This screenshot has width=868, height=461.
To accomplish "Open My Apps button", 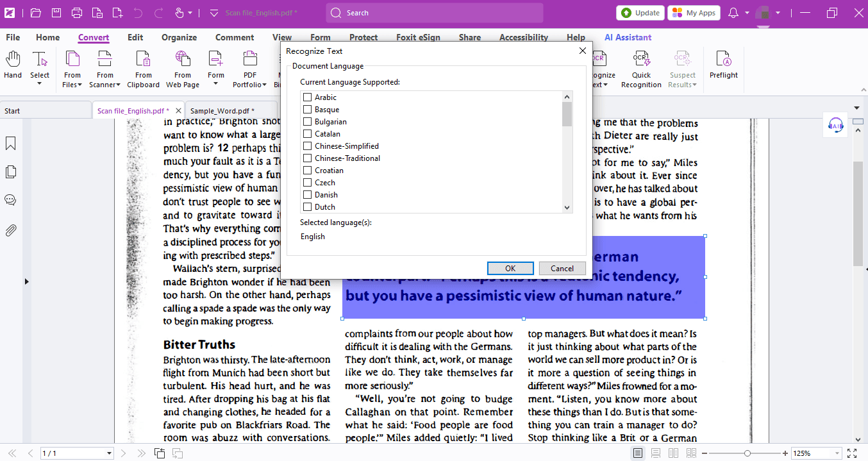I will click(694, 13).
